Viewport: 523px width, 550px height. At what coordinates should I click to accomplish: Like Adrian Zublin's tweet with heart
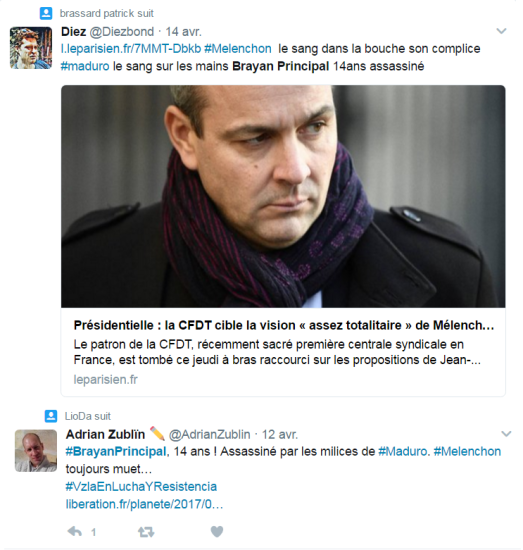click(217, 532)
